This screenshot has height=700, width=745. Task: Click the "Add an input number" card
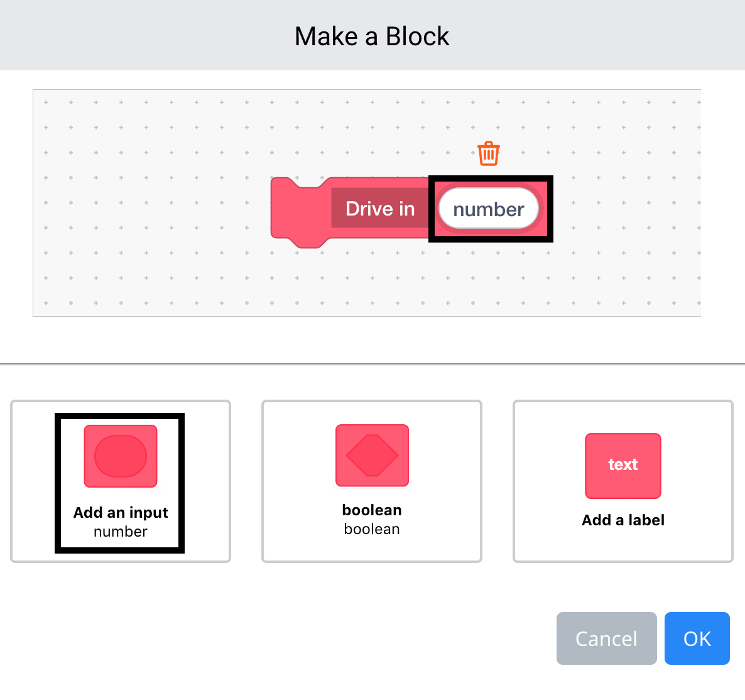pos(120,481)
